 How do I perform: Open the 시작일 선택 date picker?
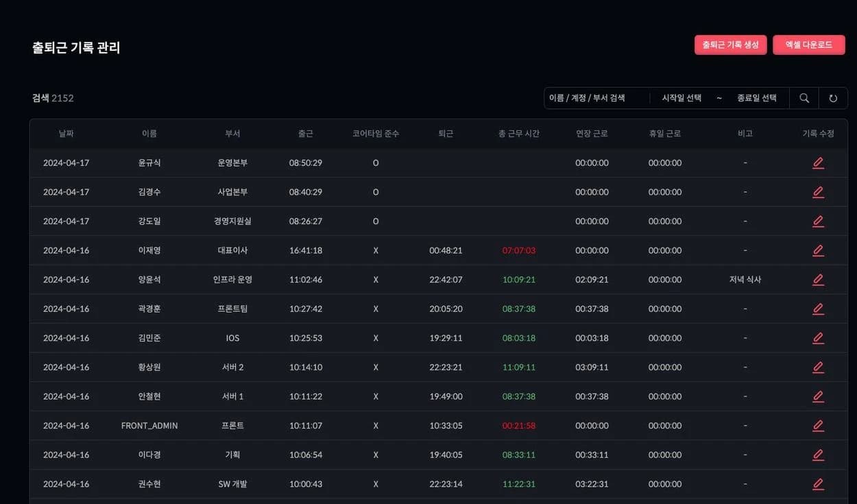click(x=681, y=98)
